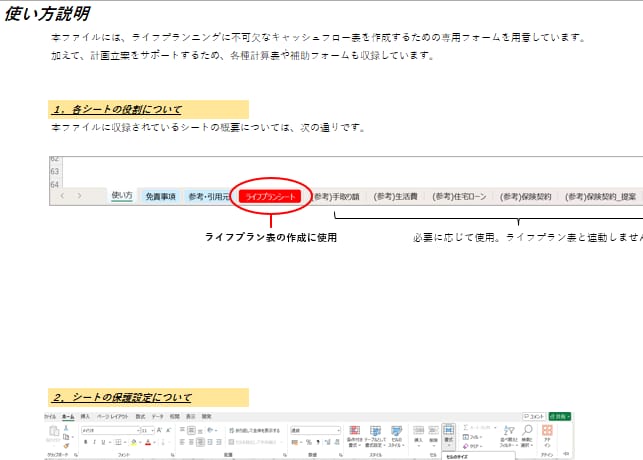Click the Format Painter brush icon
The height and width of the screenshot is (460, 643).
point(66,446)
